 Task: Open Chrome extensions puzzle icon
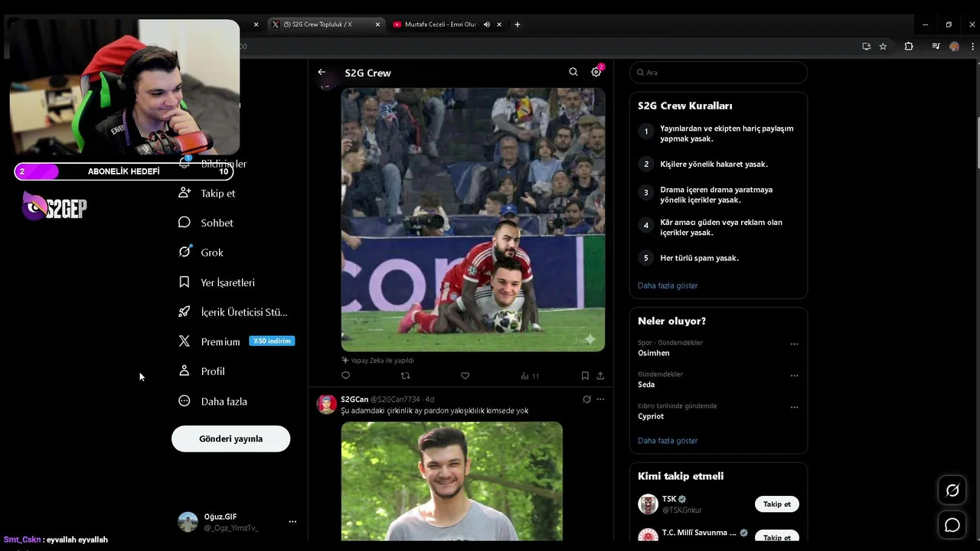coord(909,46)
